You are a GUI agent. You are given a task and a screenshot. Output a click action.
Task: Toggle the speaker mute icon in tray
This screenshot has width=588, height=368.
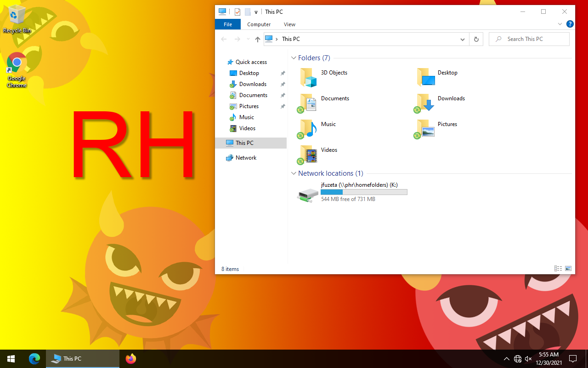pos(528,359)
